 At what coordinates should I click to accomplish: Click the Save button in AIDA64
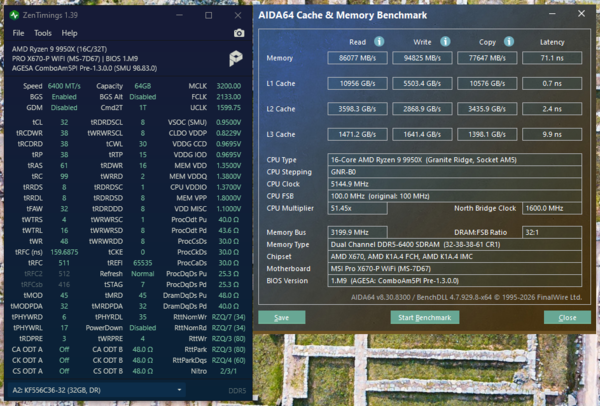(x=282, y=318)
